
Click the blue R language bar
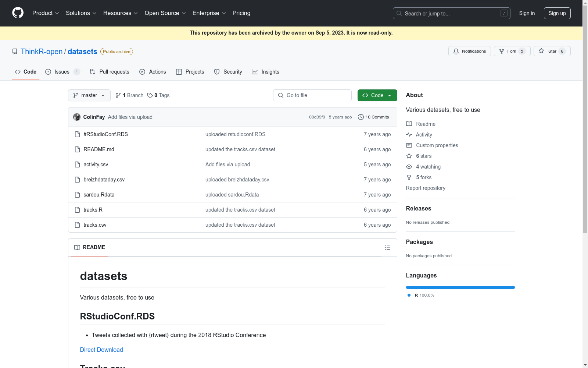tap(460, 287)
